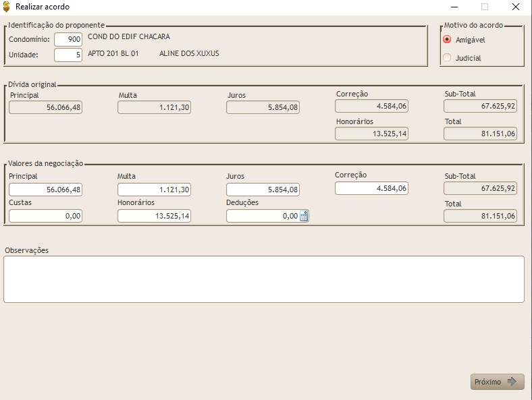This screenshot has width=532, height=400.
Task: Click the Custas value field
Action: point(46,216)
